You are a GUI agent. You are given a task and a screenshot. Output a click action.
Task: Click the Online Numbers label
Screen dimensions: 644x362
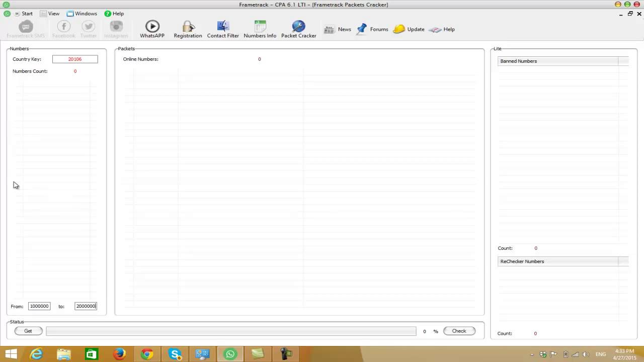(x=140, y=59)
